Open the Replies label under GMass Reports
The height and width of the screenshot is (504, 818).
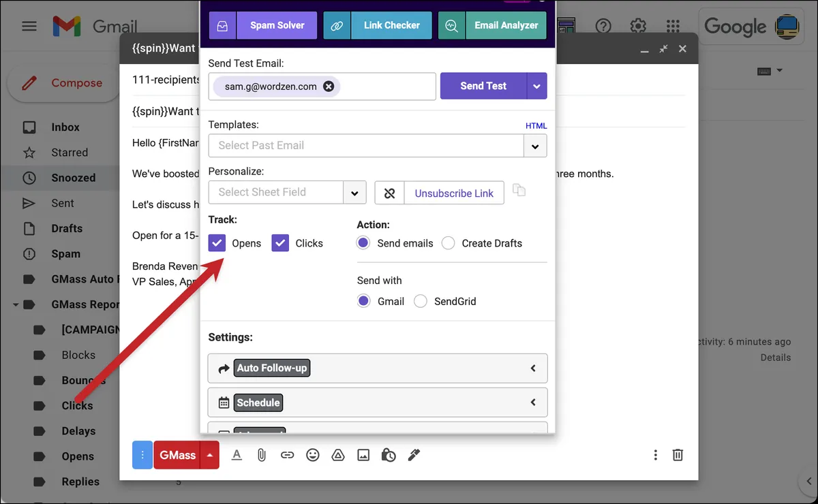(x=80, y=482)
